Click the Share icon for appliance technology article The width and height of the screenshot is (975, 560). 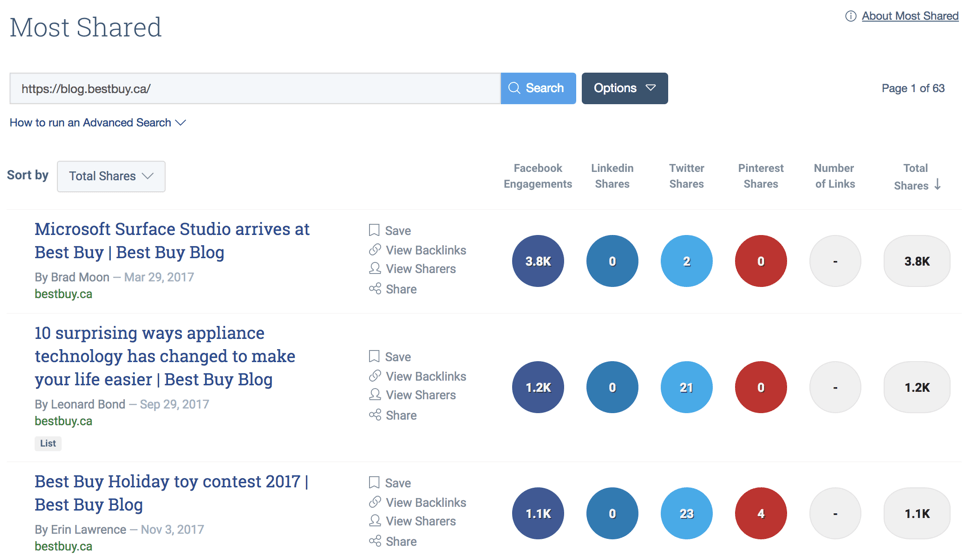tap(375, 415)
